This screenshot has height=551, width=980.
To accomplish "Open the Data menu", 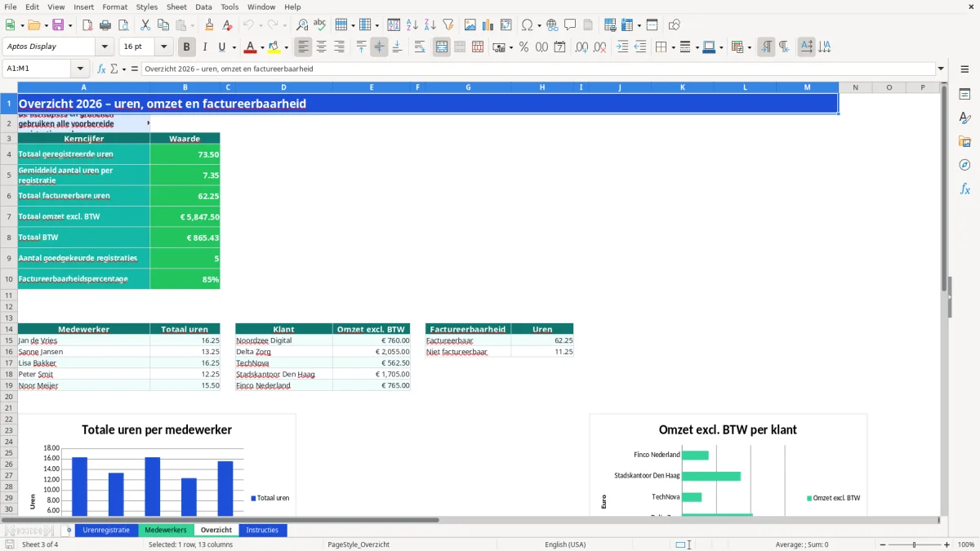I will (x=203, y=7).
